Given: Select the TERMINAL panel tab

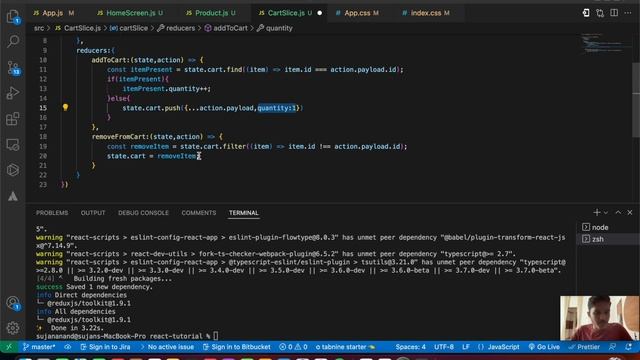Looking at the screenshot, I should [x=244, y=213].
